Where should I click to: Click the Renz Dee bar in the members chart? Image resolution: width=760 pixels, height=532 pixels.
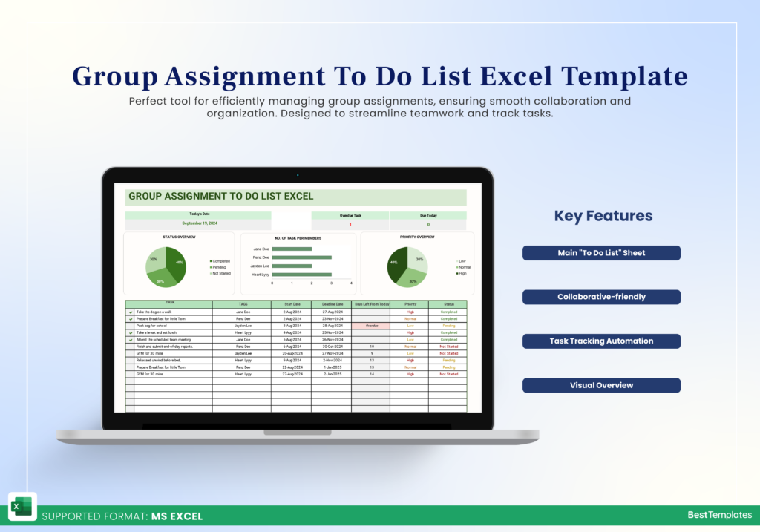pos(301,257)
